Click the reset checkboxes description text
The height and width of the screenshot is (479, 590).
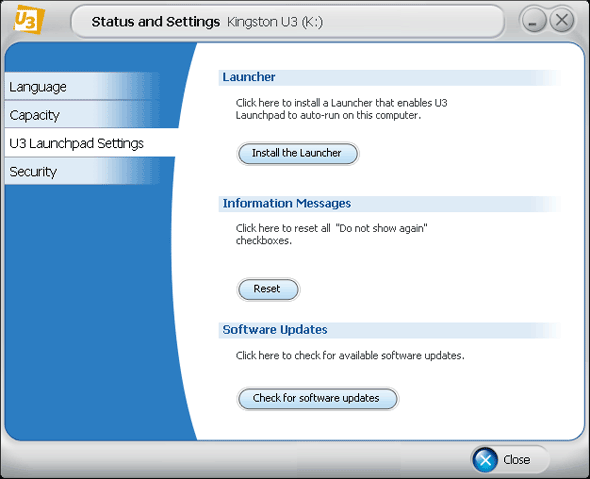coord(331,234)
